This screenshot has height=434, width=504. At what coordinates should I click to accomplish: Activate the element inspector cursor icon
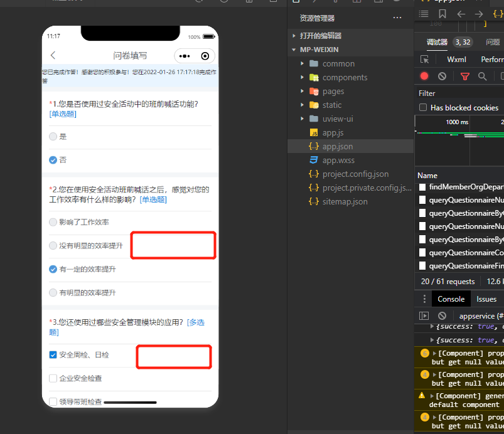[x=424, y=59]
